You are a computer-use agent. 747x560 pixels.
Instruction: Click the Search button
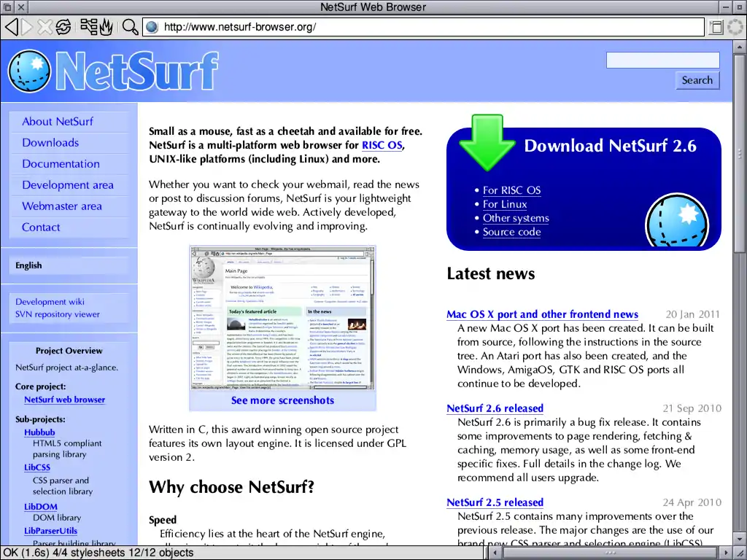697,80
